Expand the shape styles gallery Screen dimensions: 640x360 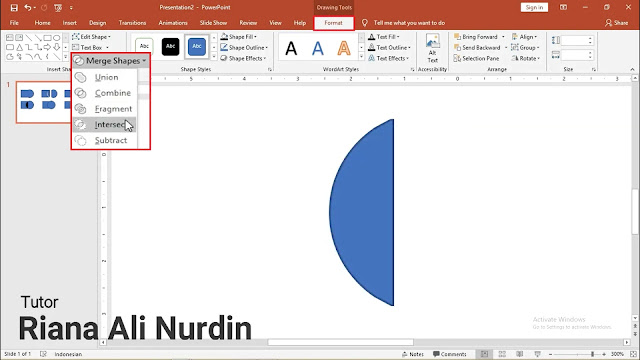click(214, 58)
